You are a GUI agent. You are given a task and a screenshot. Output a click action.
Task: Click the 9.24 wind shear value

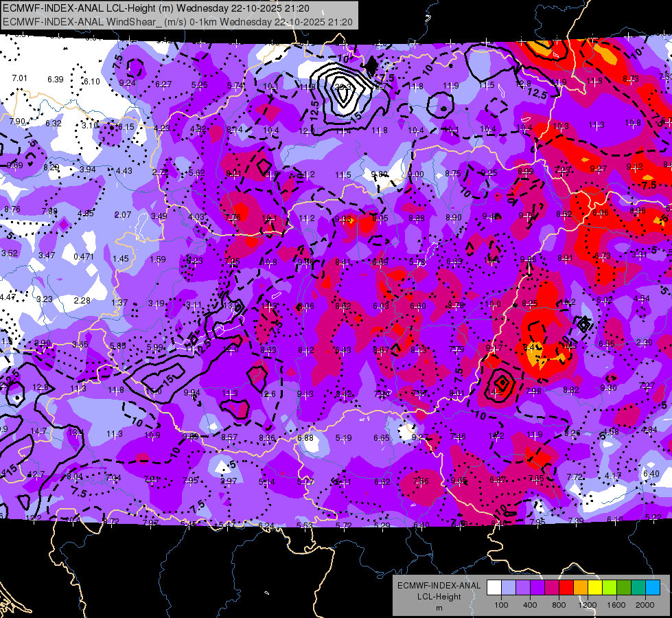coord(127,83)
